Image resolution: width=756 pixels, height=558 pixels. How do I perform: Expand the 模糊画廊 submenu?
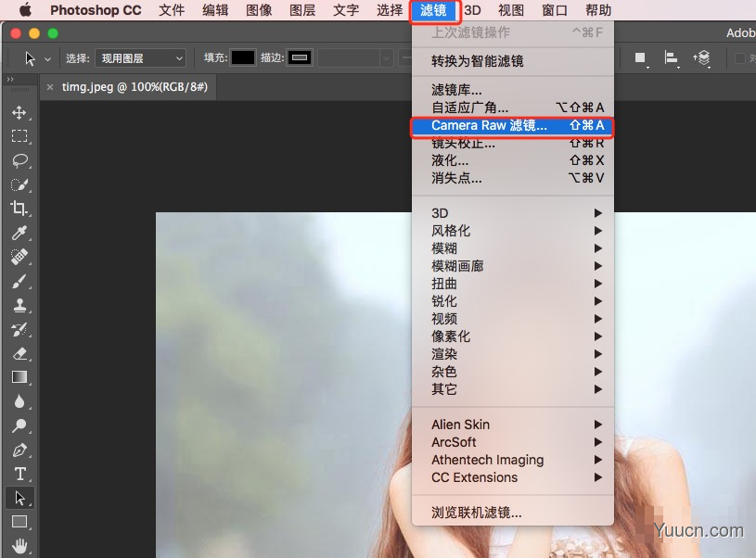click(x=512, y=266)
